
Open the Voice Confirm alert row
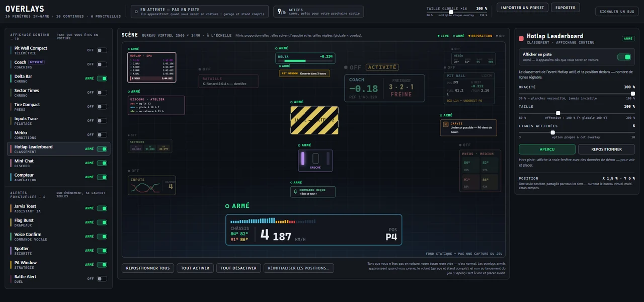coord(59,237)
